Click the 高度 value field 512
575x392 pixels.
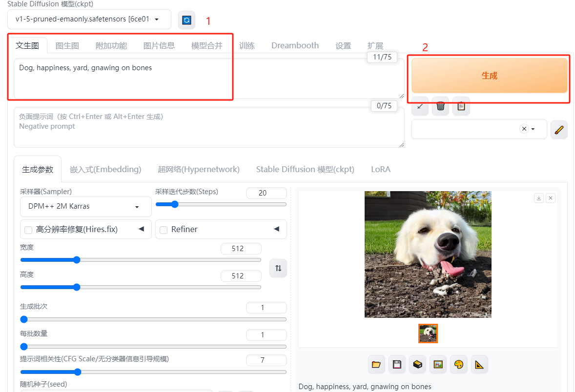tap(241, 276)
